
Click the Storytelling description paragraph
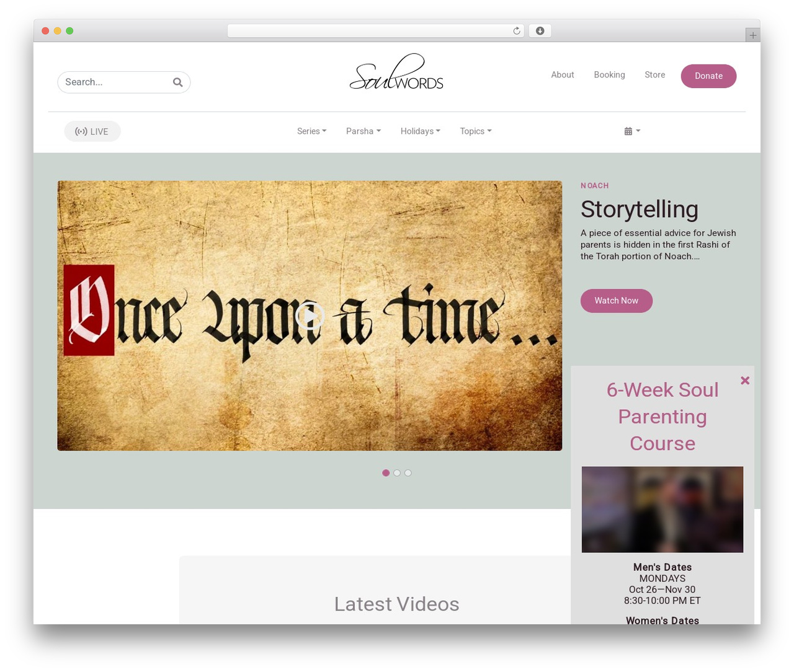[x=658, y=245]
